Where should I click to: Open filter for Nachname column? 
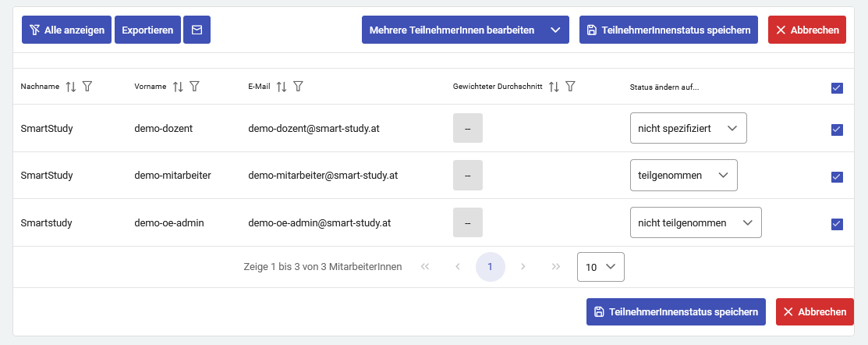coord(87,87)
